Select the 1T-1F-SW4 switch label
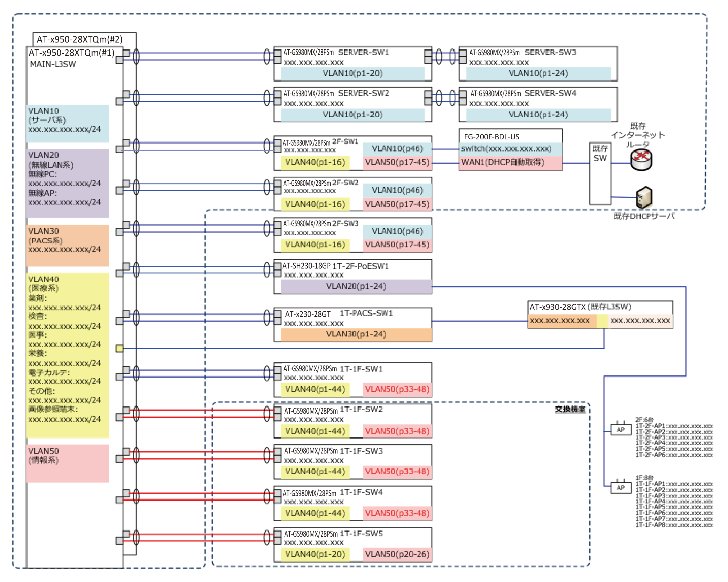The width and height of the screenshot is (728, 582). [x=361, y=492]
